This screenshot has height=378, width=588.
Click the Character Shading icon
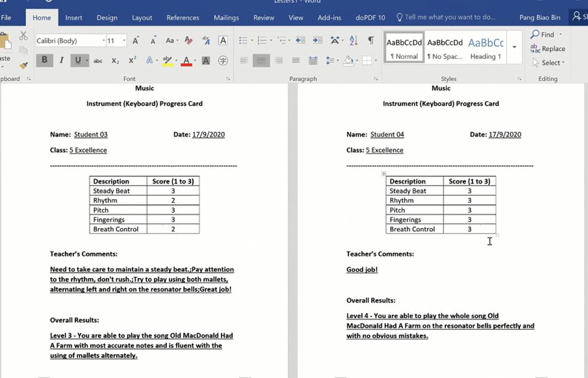206,60
